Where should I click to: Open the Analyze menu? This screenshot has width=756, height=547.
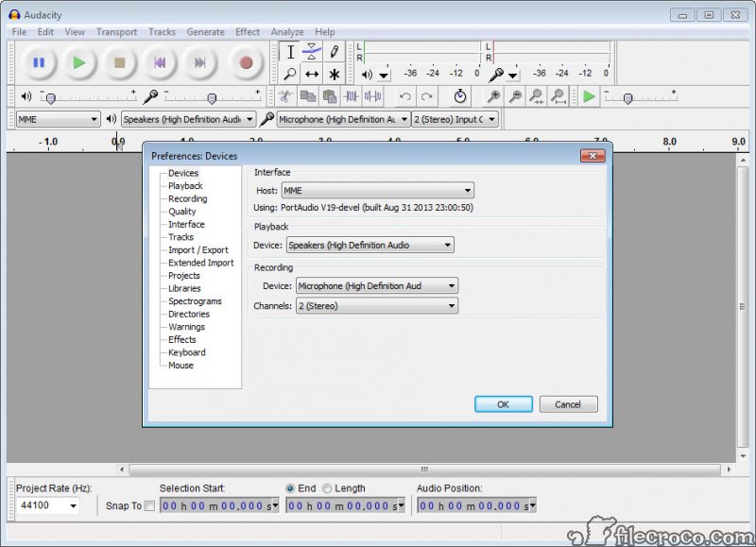[287, 32]
